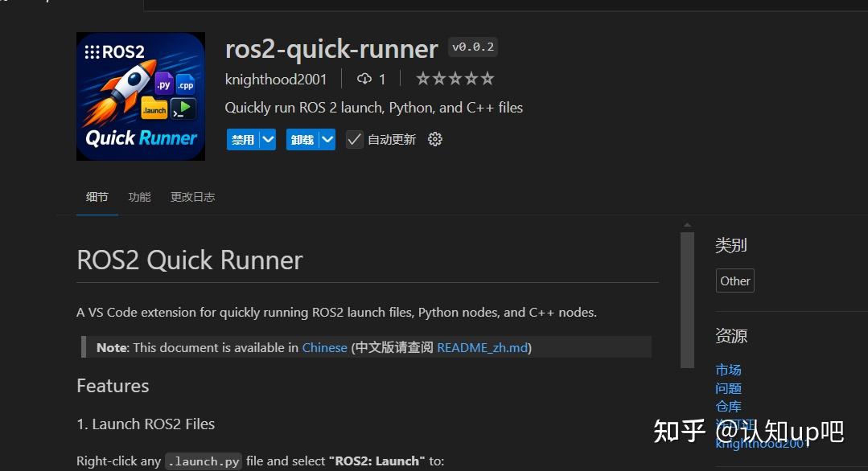Click the ROS2 Quick Runner heading
Image resolution: width=868 pixels, height=471 pixels.
click(x=190, y=260)
